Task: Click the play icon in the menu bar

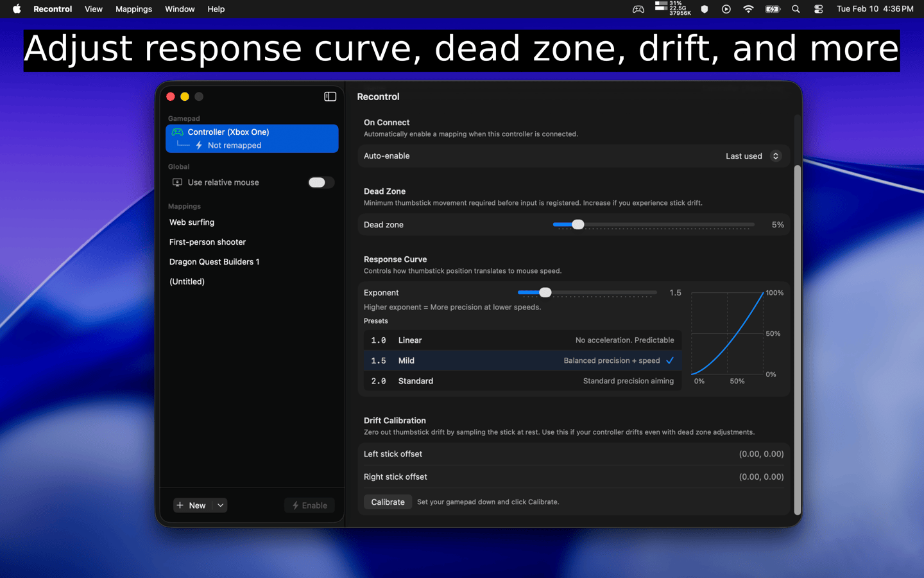Action: pyautogui.click(x=726, y=9)
